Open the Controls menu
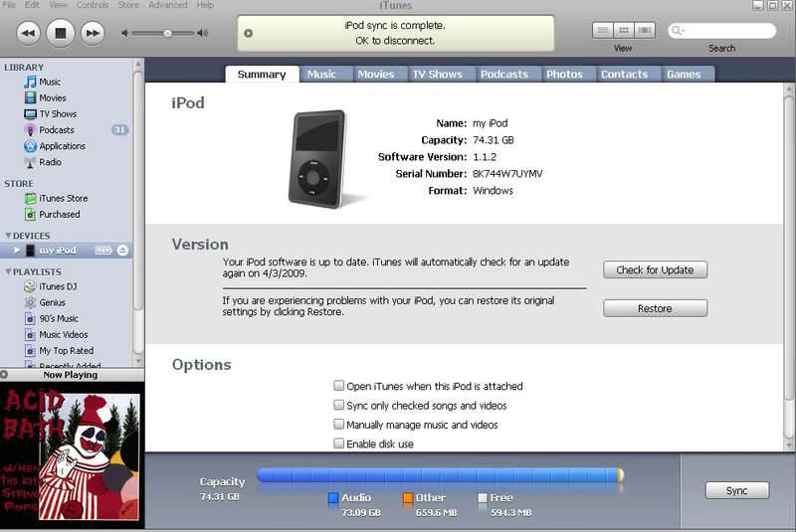This screenshot has width=796, height=532. point(93,5)
